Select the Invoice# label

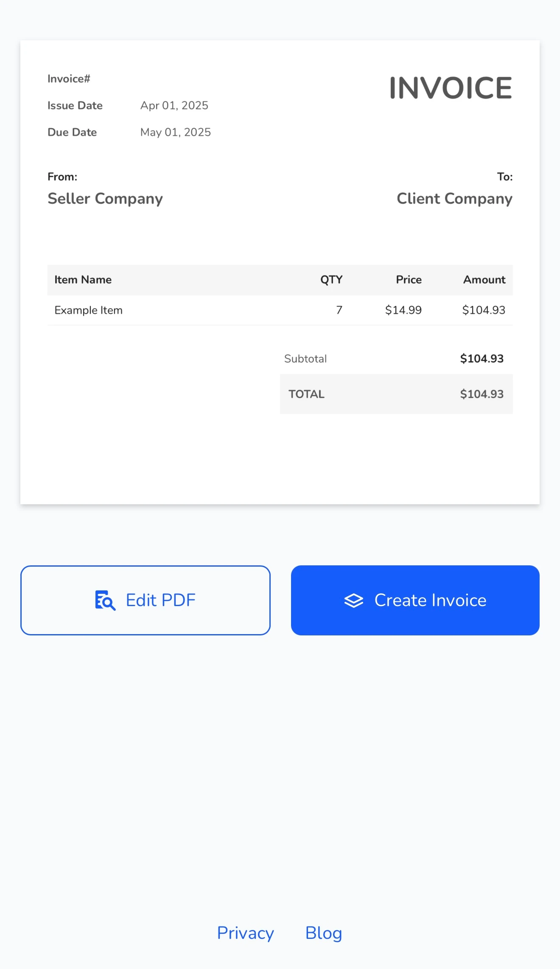pos(69,79)
